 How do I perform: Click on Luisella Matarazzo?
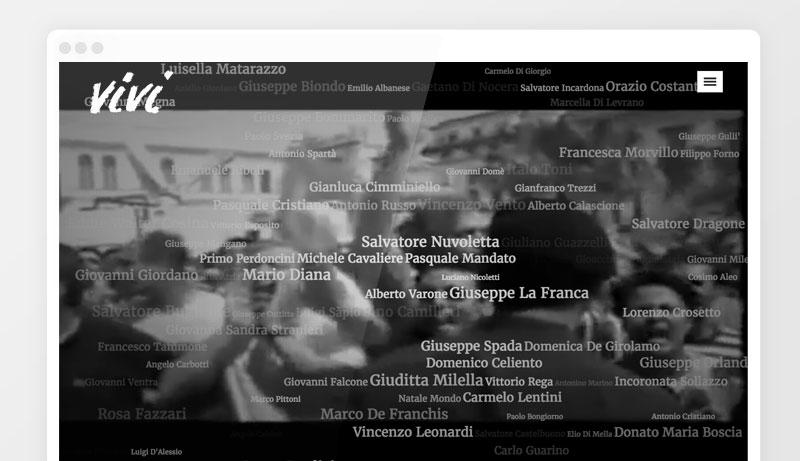pos(223,69)
